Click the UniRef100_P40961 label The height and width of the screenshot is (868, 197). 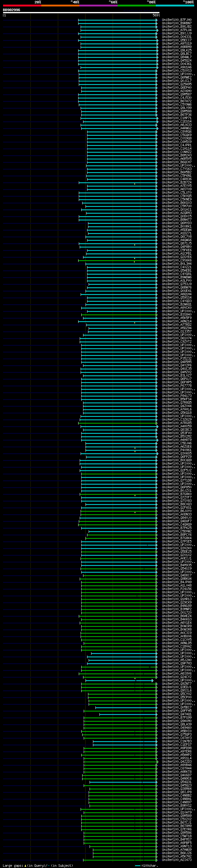176,450
